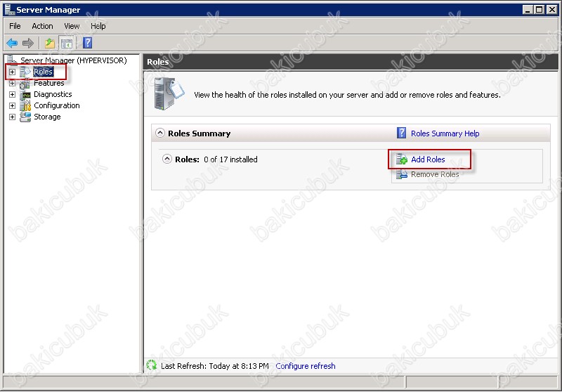Click the 'View the health of the roles' description
The width and height of the screenshot is (562, 392).
347,95
